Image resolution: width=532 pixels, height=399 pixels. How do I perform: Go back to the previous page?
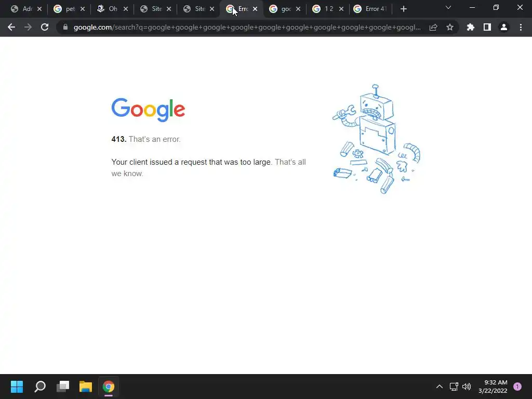(x=11, y=27)
